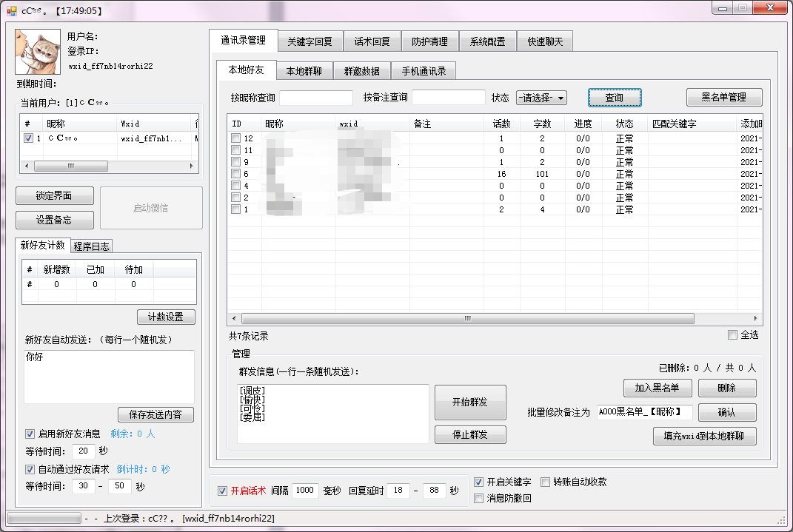Image resolution: width=793 pixels, height=532 pixels.
Task: Click the 状态 column header
Action: click(x=625, y=124)
